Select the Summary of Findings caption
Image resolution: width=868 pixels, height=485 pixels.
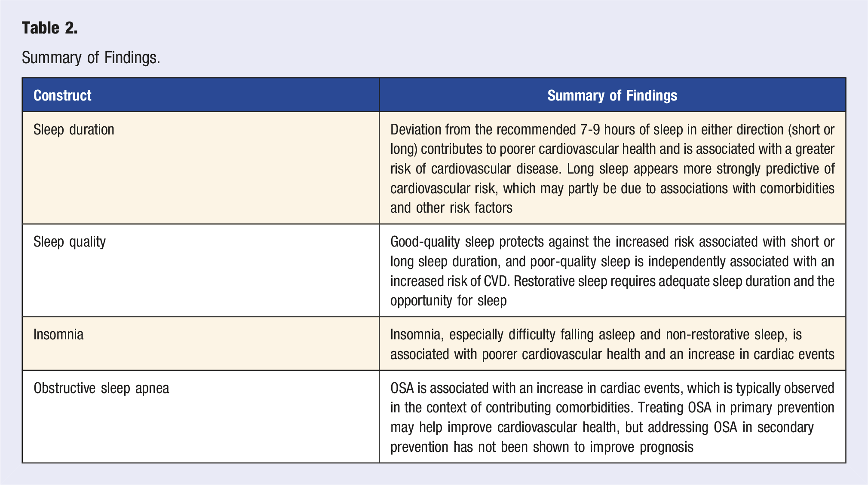tap(91, 58)
